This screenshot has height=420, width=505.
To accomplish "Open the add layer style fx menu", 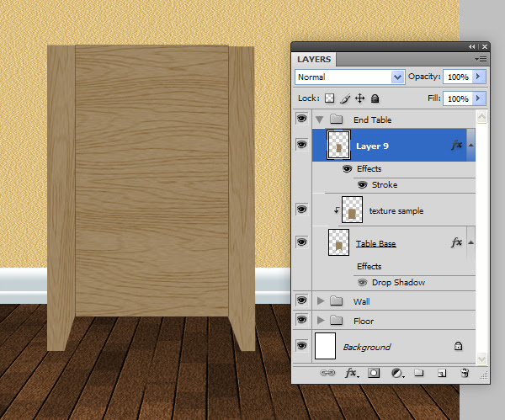I will click(351, 373).
